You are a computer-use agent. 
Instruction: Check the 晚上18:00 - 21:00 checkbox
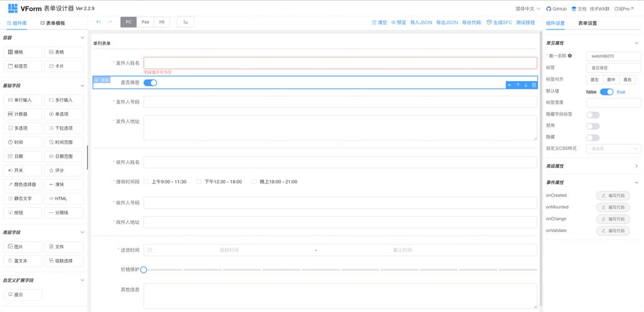pos(255,182)
